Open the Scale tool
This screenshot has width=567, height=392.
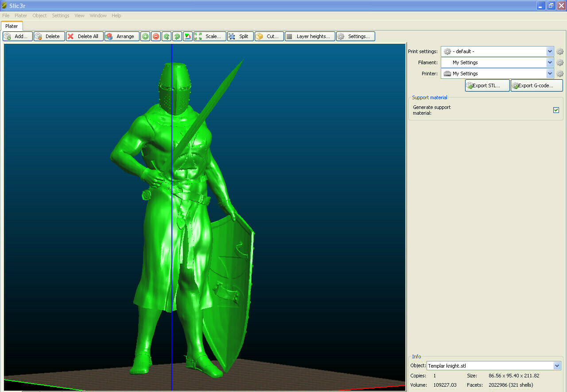coord(210,36)
